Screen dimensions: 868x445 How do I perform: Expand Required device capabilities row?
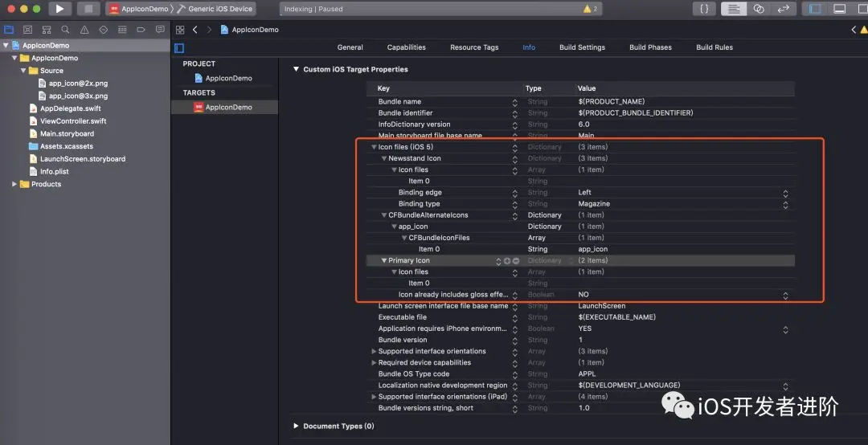click(x=374, y=363)
